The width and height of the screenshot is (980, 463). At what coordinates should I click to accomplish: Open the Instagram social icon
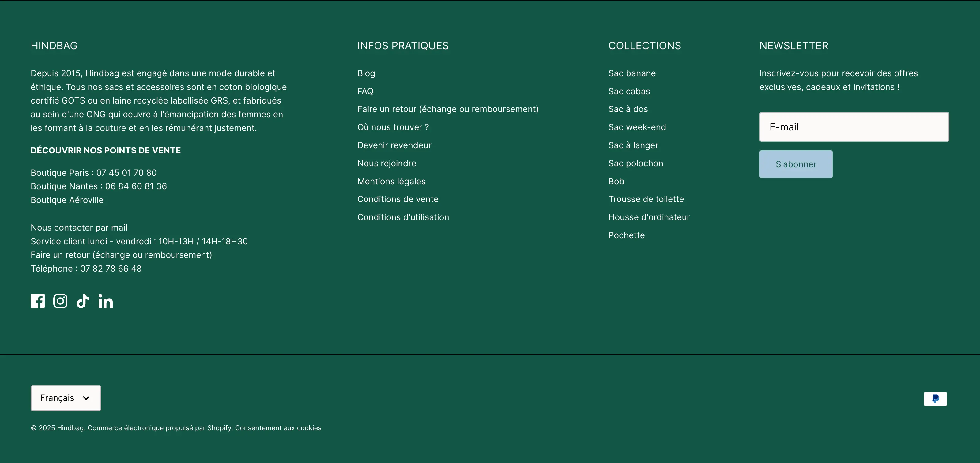[x=60, y=301]
